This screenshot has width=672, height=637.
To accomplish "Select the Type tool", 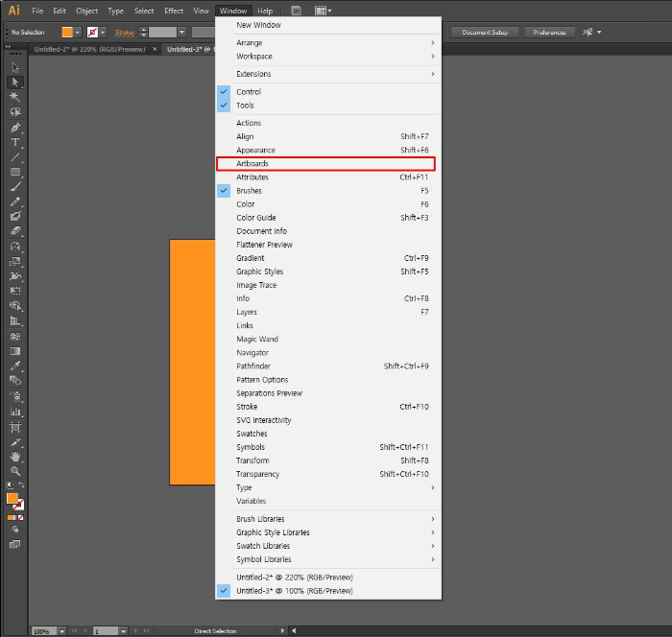I will point(15,142).
